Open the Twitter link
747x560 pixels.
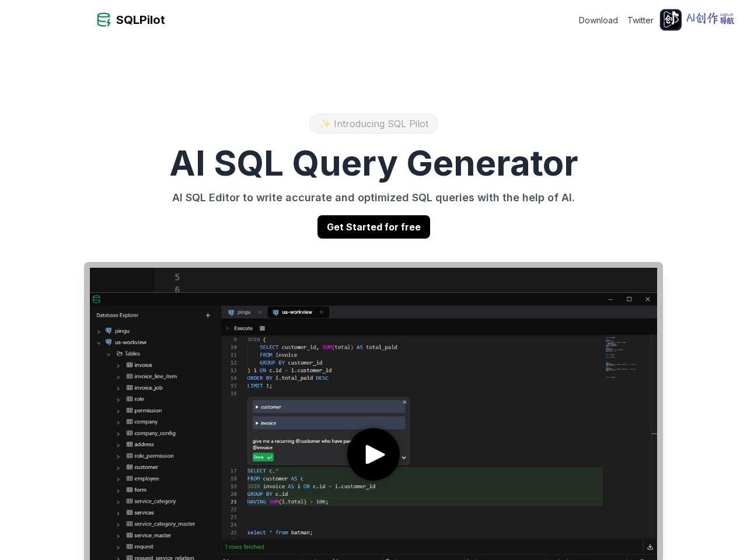640,20
